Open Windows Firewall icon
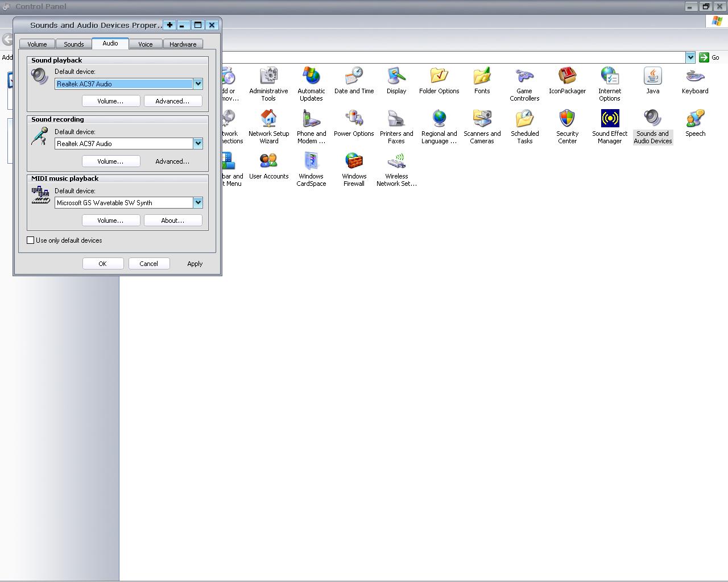Image resolution: width=728 pixels, height=582 pixels. 354,169
